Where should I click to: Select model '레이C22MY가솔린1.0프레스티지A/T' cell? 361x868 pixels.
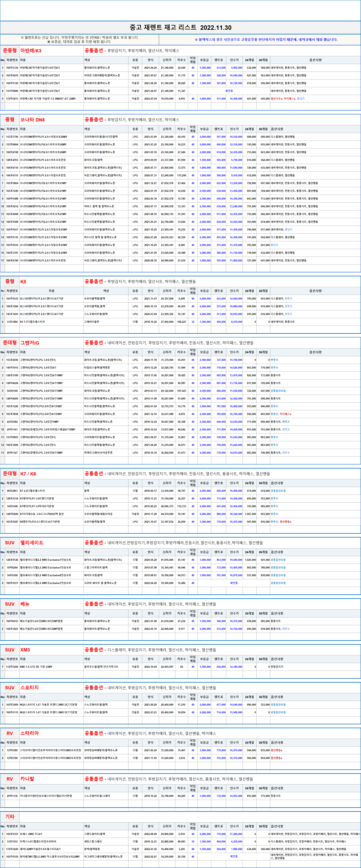coord(52,849)
